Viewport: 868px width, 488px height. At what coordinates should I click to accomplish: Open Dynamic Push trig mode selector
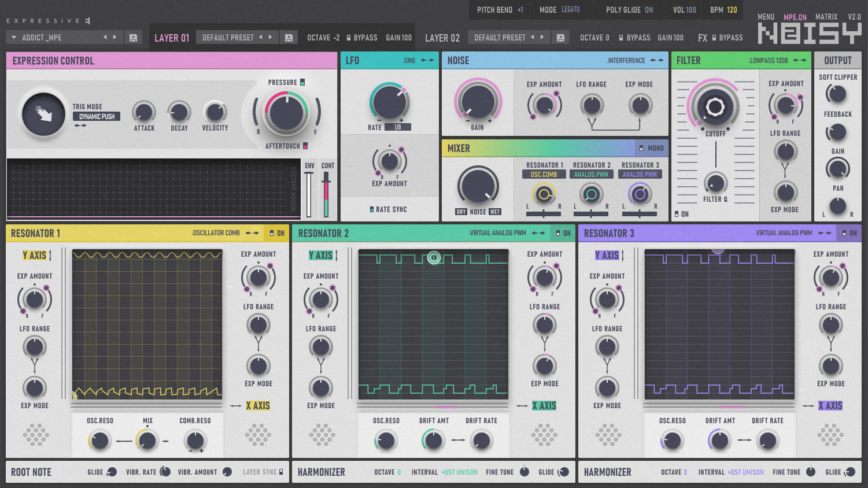click(97, 117)
